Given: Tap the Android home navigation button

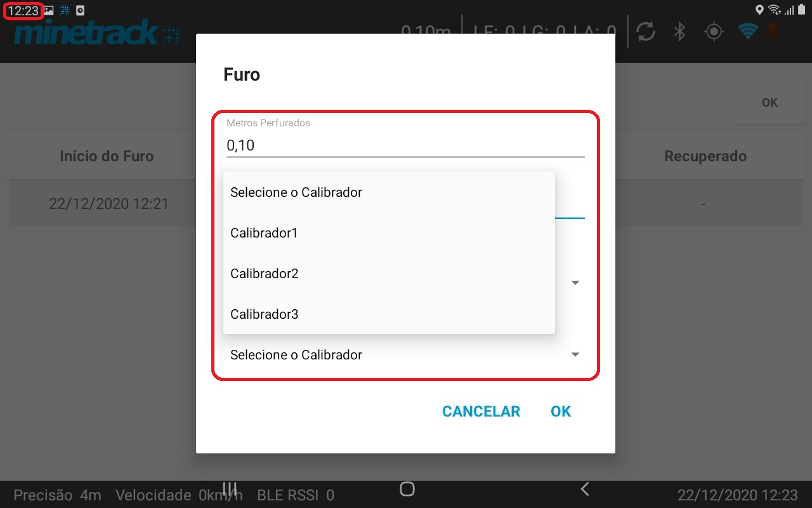Looking at the screenshot, I should [407, 488].
